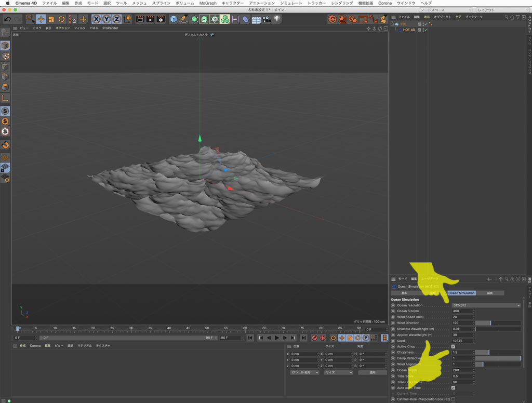
Task: Open the render settings clapperboard gear icon
Action: tap(161, 19)
